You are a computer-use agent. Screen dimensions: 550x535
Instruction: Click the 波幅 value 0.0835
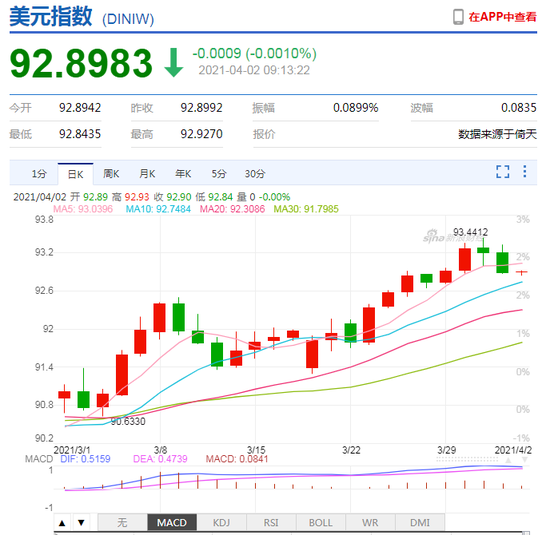(518, 108)
